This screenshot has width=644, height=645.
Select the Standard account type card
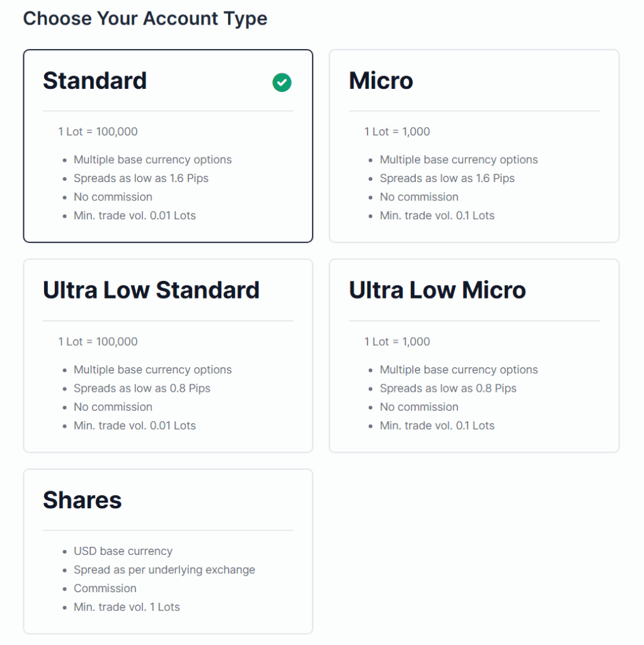coord(168,146)
